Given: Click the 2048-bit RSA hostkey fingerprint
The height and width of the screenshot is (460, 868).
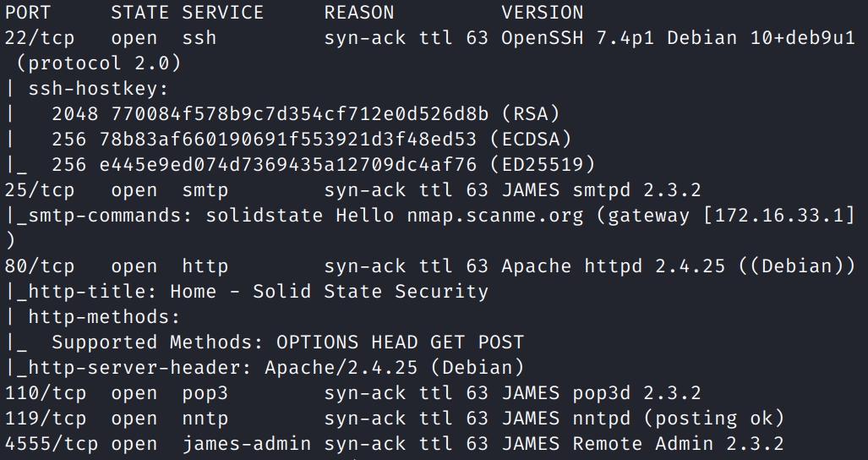Looking at the screenshot, I should (x=300, y=114).
